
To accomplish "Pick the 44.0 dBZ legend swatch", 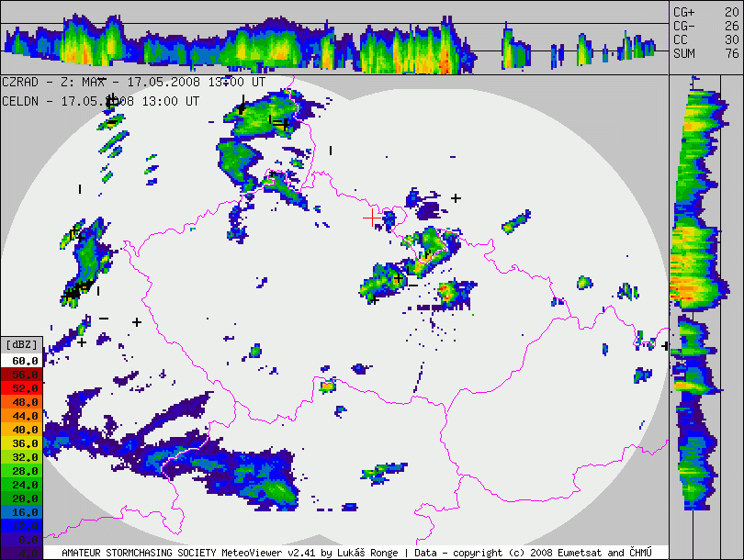I will (x=22, y=416).
